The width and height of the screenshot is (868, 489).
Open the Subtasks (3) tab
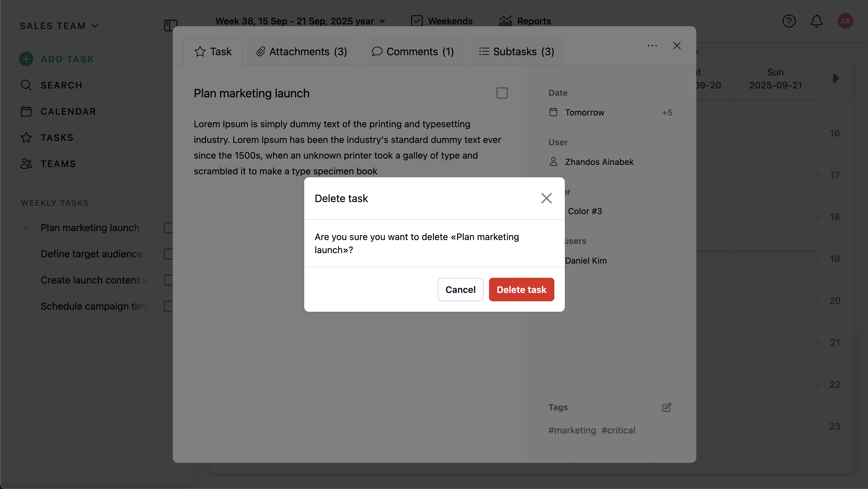[x=516, y=52]
